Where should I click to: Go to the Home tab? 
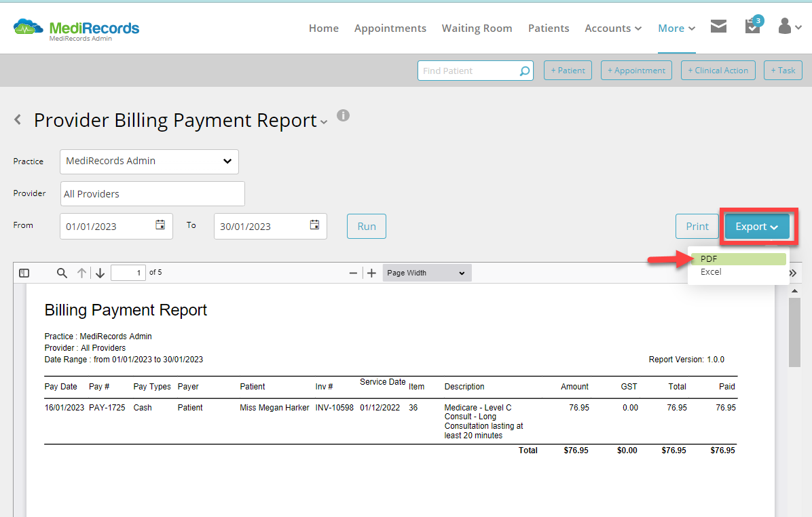[x=324, y=28]
